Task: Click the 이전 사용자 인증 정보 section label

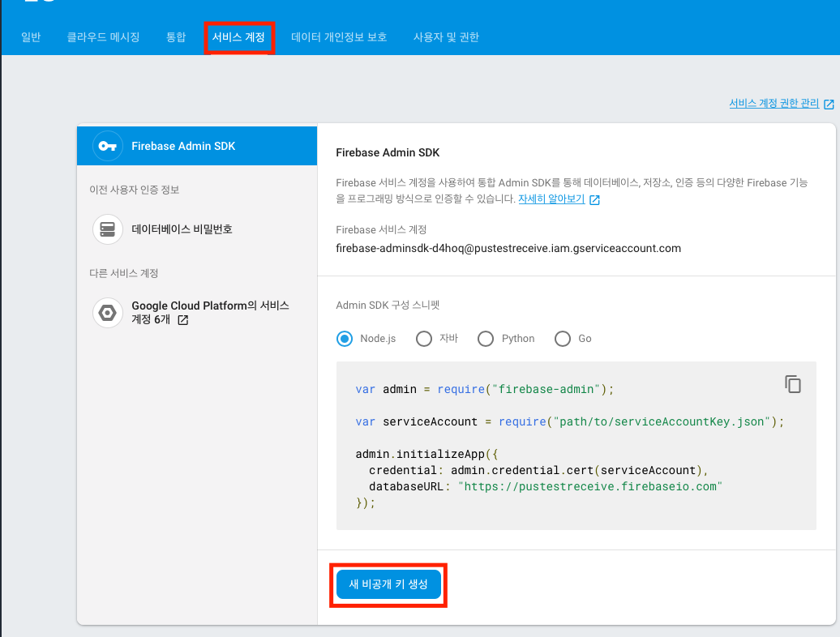Action: point(134,190)
